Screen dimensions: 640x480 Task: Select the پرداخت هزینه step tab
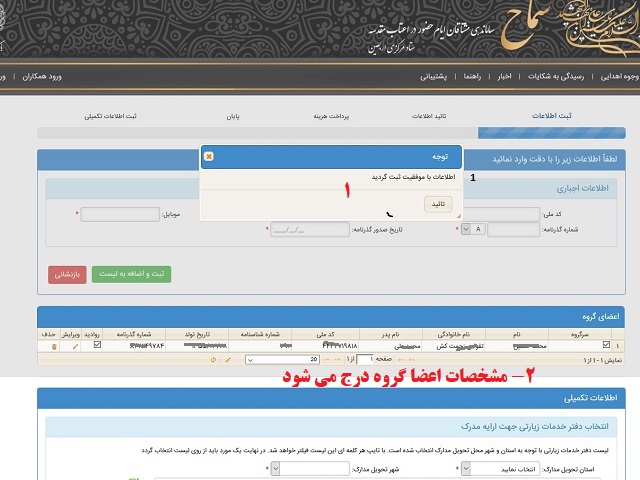point(331,116)
